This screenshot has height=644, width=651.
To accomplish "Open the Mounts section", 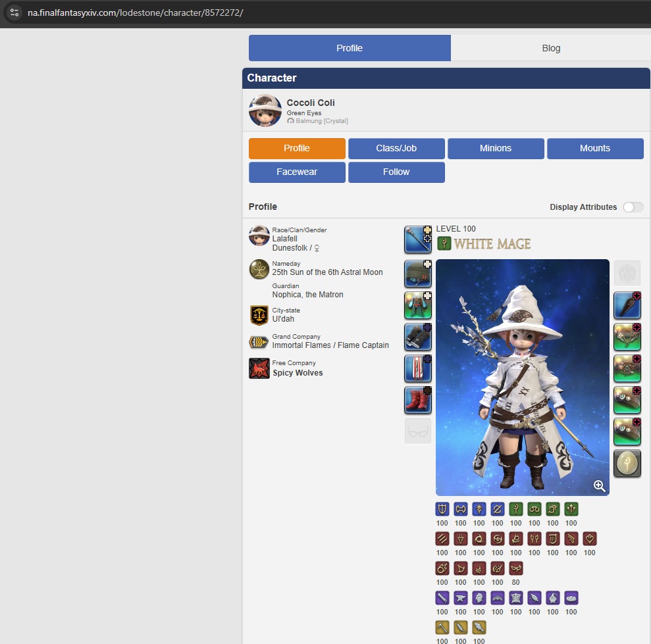I will [x=595, y=148].
